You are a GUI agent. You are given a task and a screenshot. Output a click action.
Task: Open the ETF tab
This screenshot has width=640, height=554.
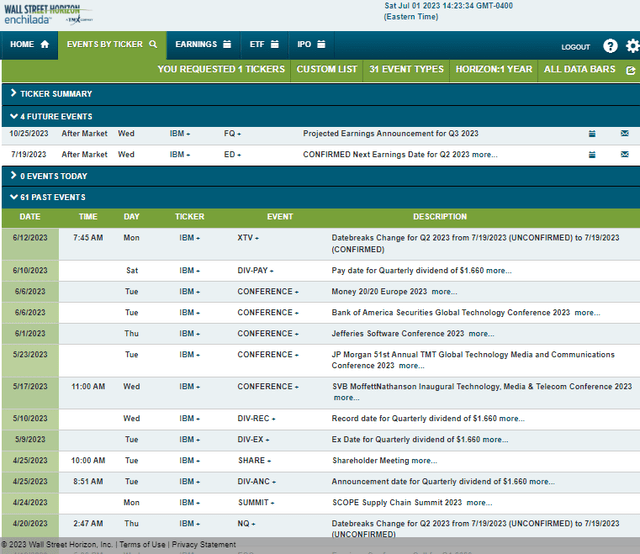[264, 44]
